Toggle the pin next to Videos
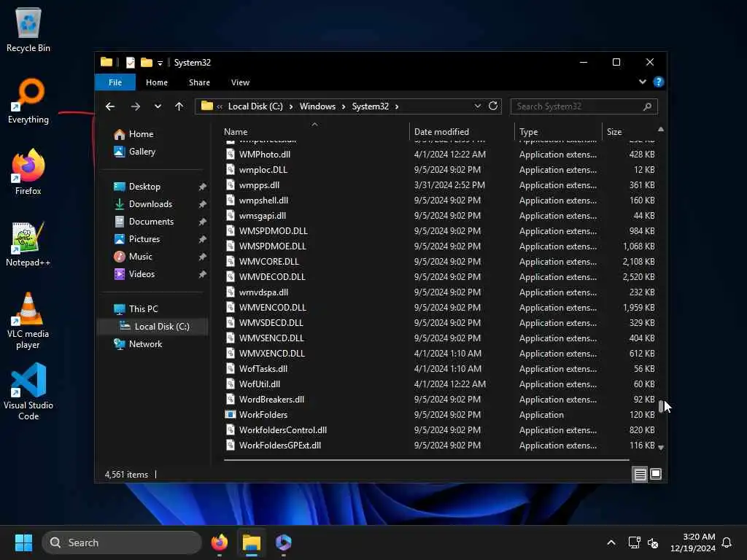This screenshot has height=560, width=747. coord(203,274)
